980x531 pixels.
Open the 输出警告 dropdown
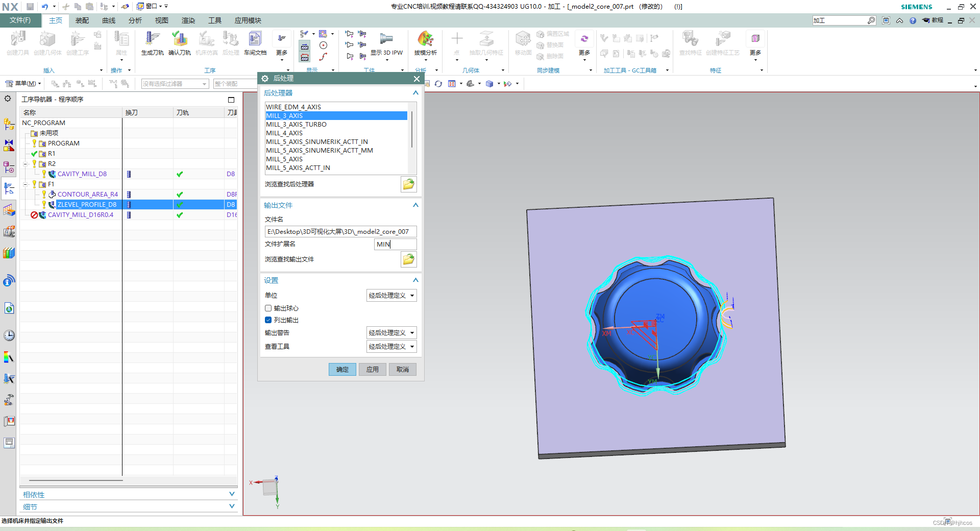[391, 333]
